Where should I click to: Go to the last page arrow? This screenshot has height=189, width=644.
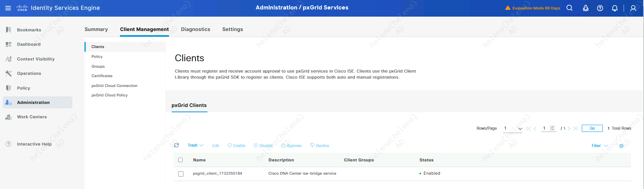[x=575, y=129]
